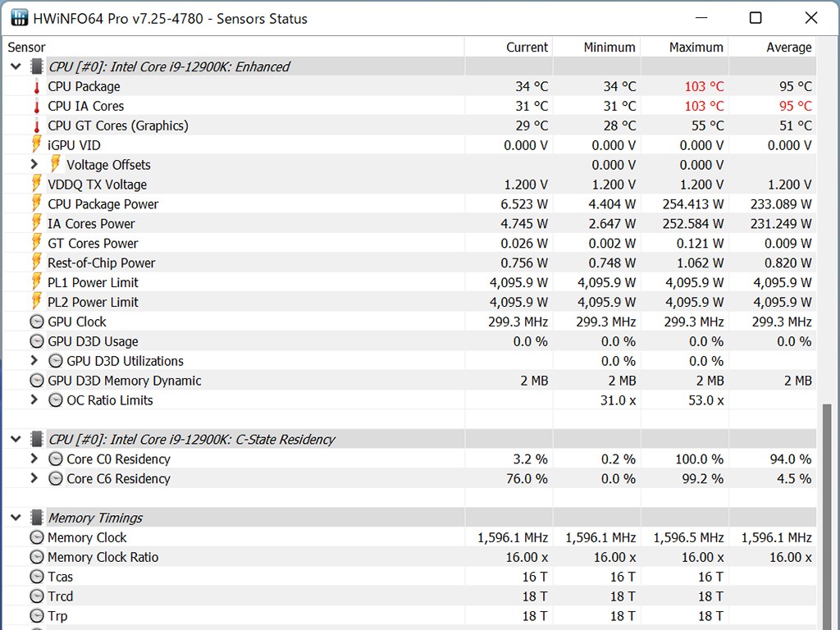Click the HWiNFO64 app icon in the title bar
The image size is (840, 630).
(x=20, y=18)
